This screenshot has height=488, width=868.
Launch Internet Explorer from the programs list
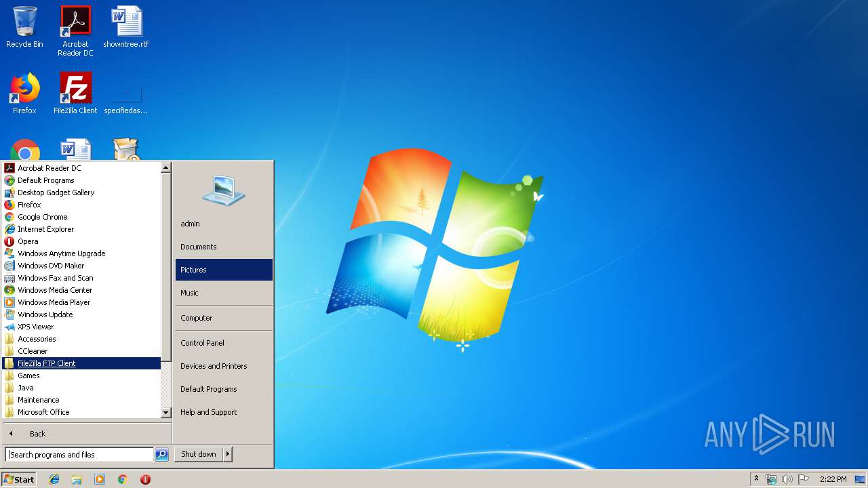click(81, 229)
